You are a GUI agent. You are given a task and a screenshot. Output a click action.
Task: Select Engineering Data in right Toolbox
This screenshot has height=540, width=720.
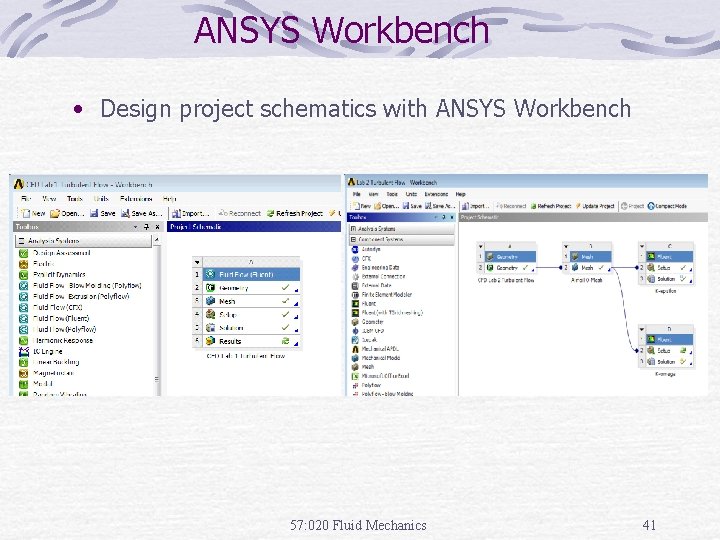(376, 267)
